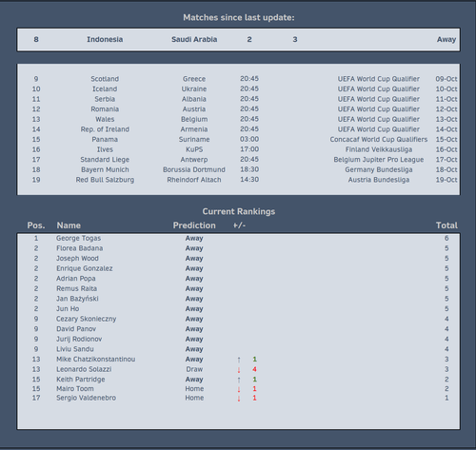Click red down arrow beside Sergio Valdenebro
The image size is (476, 450).
tap(239, 399)
